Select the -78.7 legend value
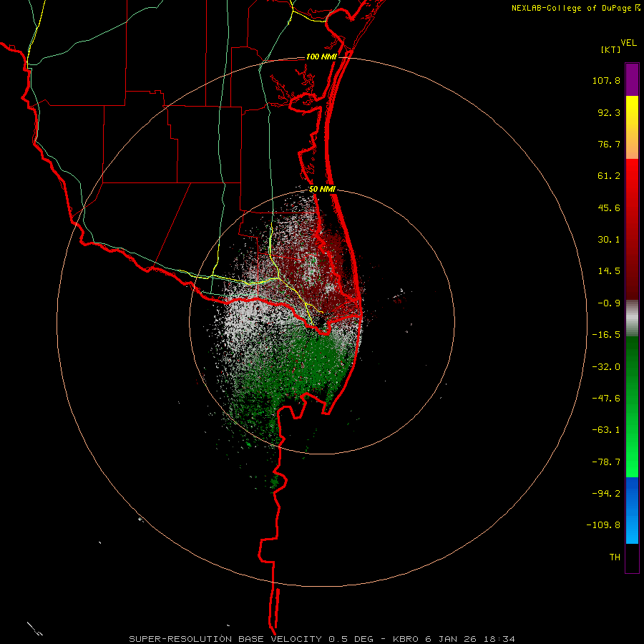 606,462
